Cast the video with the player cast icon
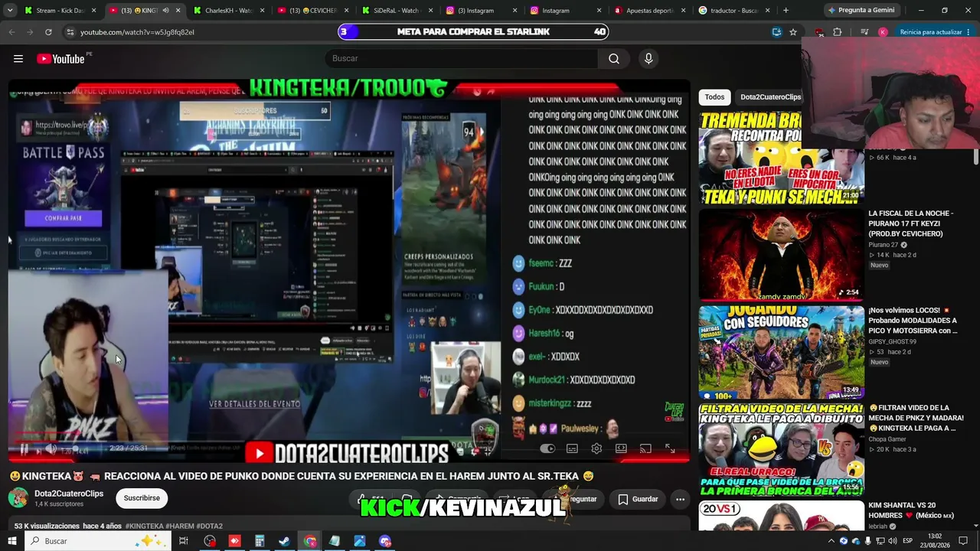This screenshot has width=980, height=551. 645,449
